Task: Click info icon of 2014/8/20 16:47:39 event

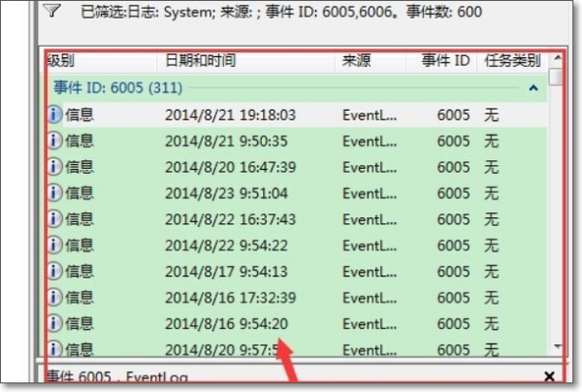Action: (55, 167)
